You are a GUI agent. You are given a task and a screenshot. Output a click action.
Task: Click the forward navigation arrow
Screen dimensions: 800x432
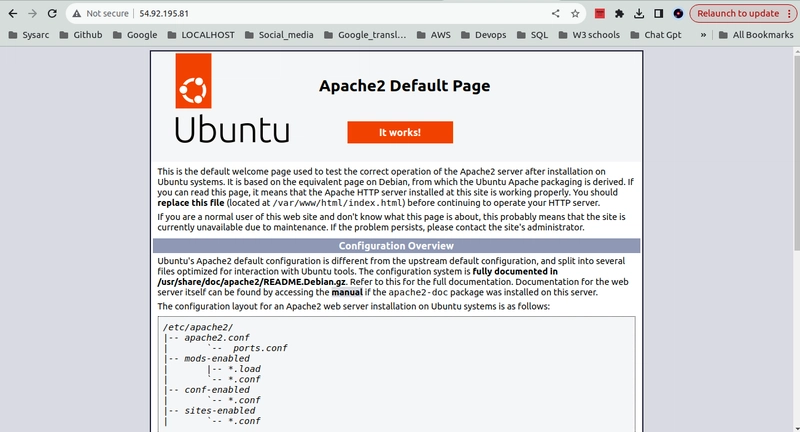click(x=32, y=14)
